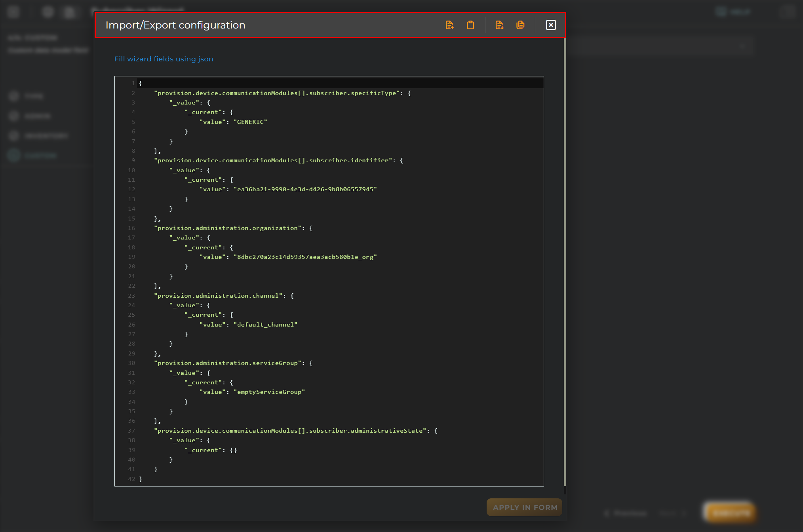Click the "default_channel" value
803x532 pixels.
coord(265,325)
